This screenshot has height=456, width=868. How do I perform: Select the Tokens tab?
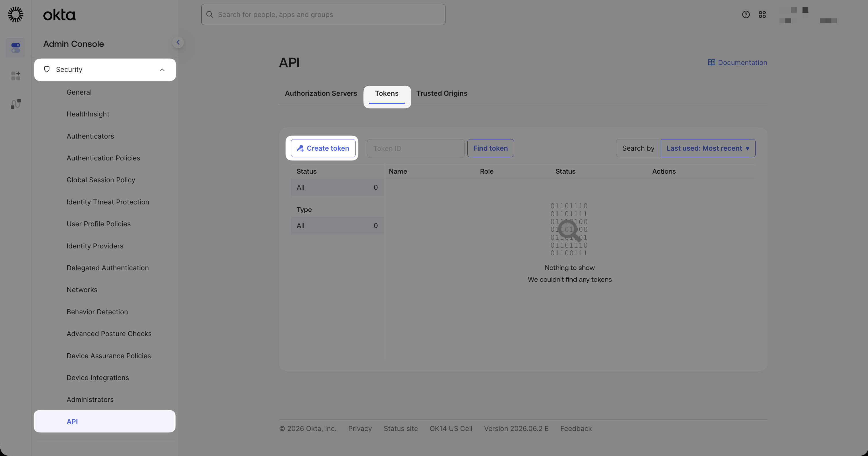(387, 93)
